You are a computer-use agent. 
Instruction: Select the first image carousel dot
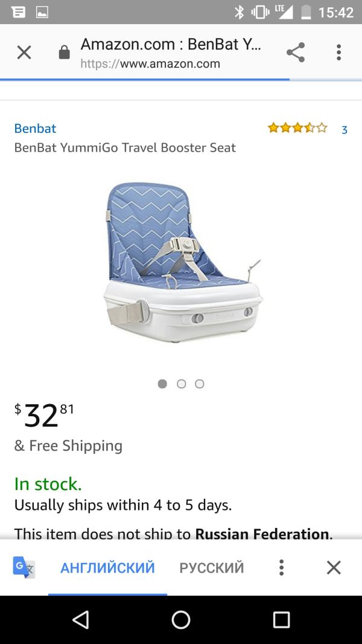pyautogui.click(x=162, y=384)
